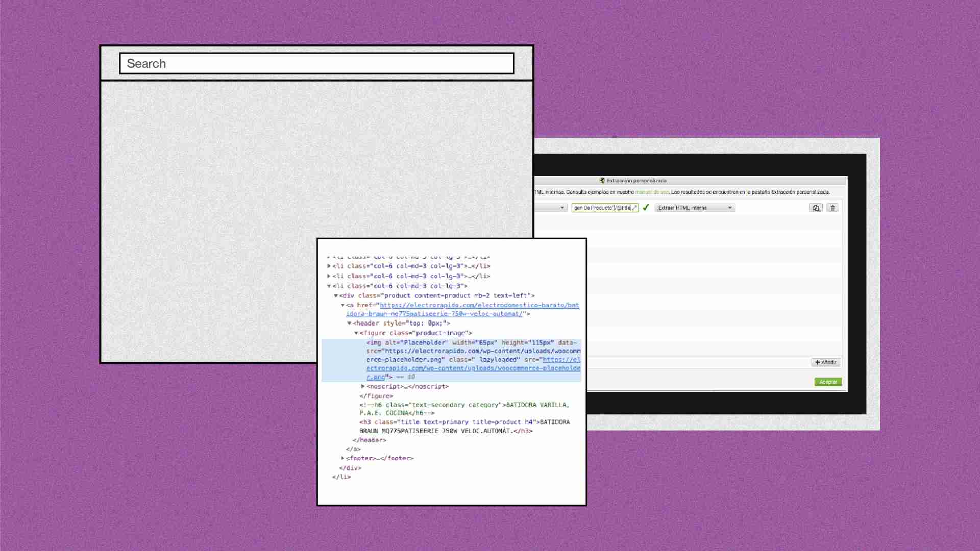
Task: Open the partially hidden dropdown left of XPath field
Action: click(551, 208)
